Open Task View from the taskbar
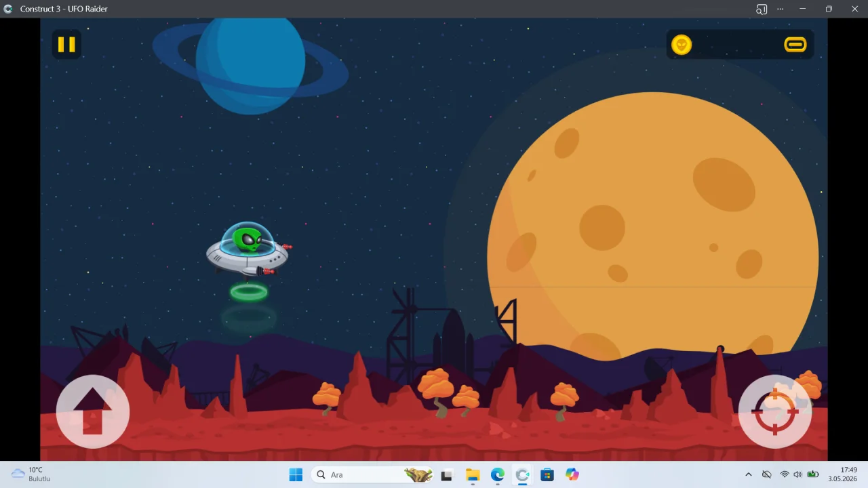The image size is (868, 488). coord(446,474)
